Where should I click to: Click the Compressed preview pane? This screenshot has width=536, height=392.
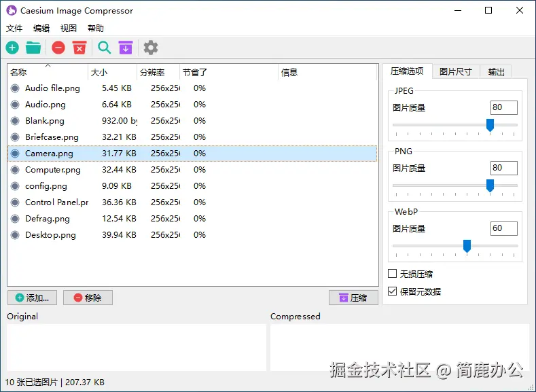pyautogui.click(x=399, y=347)
